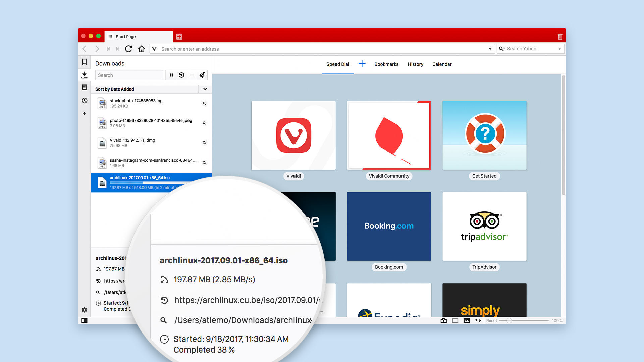
Task: Expand the Sort by Date Added dropdown
Action: (x=205, y=89)
